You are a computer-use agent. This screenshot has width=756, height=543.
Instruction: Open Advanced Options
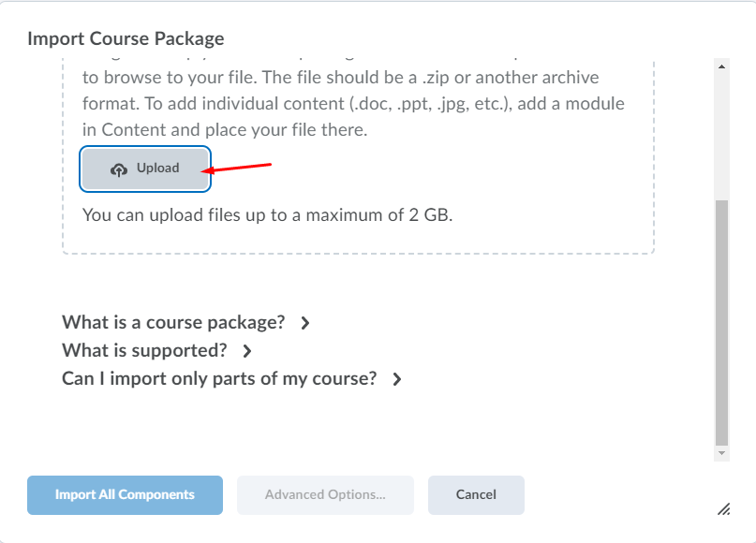click(325, 495)
